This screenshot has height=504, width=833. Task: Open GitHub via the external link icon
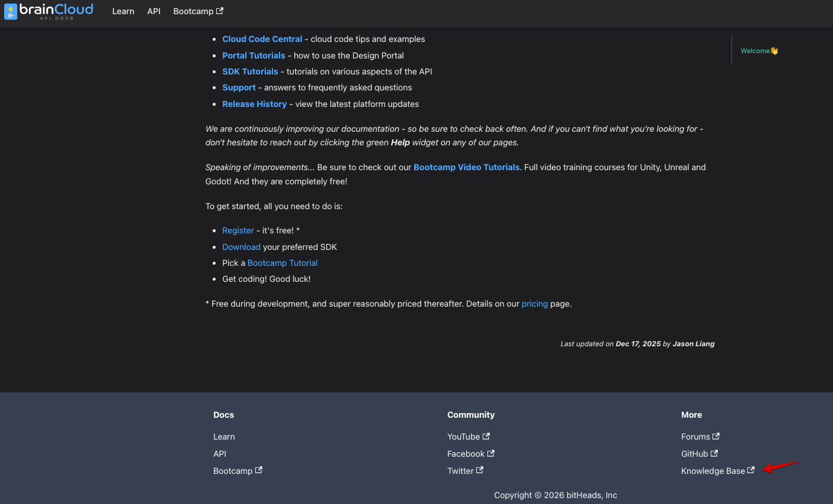[x=699, y=453]
